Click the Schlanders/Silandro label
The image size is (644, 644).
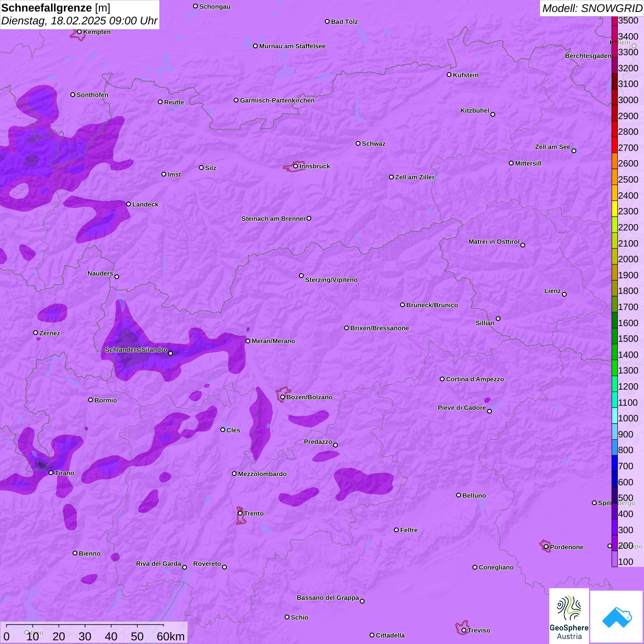(136, 350)
